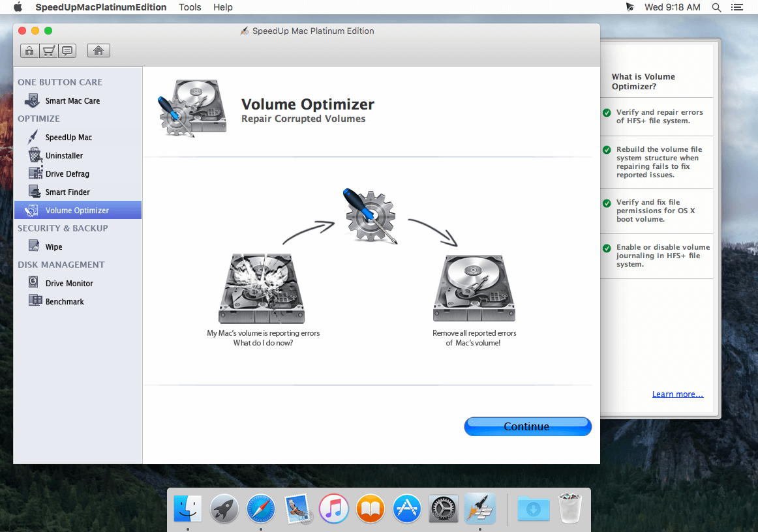
Task: Open the Help menu
Action: (223, 7)
